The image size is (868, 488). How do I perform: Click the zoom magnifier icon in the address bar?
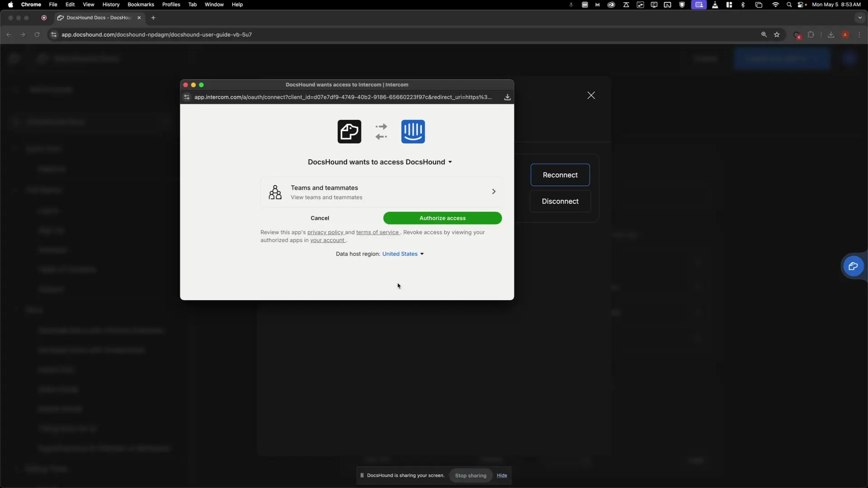click(x=764, y=34)
